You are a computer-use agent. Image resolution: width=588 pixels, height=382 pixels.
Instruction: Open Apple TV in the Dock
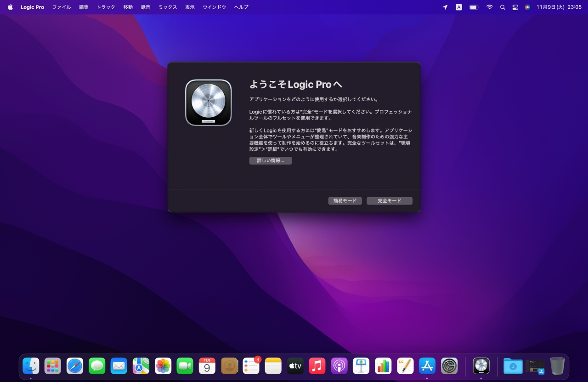(295, 366)
